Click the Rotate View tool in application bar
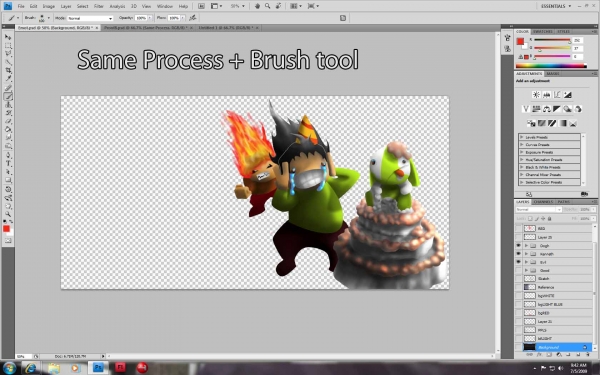Viewport: 600px width, 375px height. pyautogui.click(x=278, y=6)
